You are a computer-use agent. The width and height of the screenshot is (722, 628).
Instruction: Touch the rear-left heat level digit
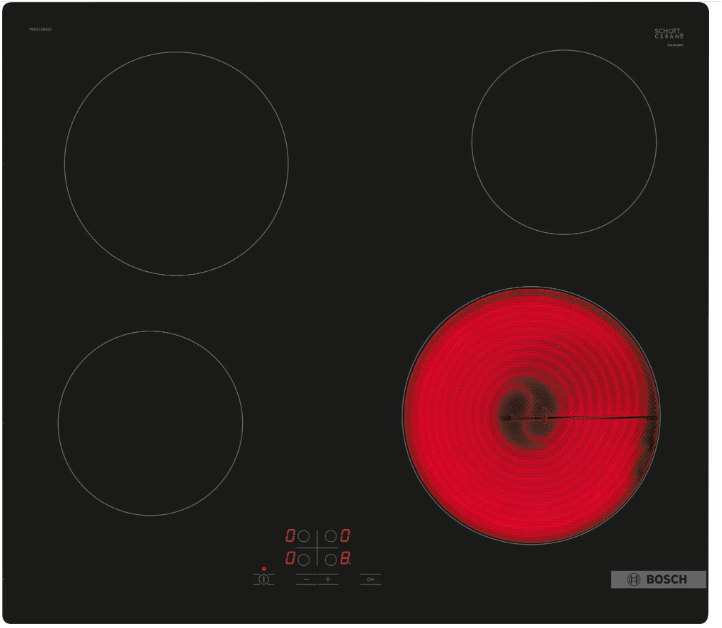pos(290,536)
